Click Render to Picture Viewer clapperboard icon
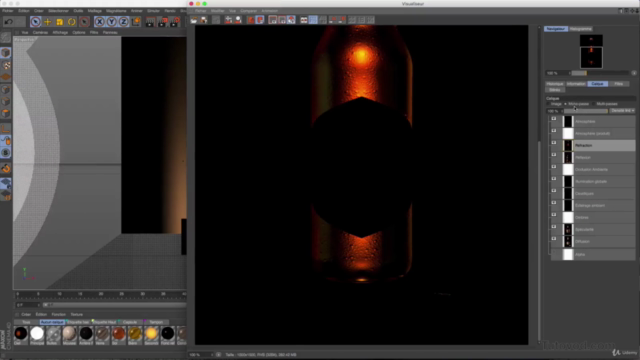640x360 pixels. [163, 22]
